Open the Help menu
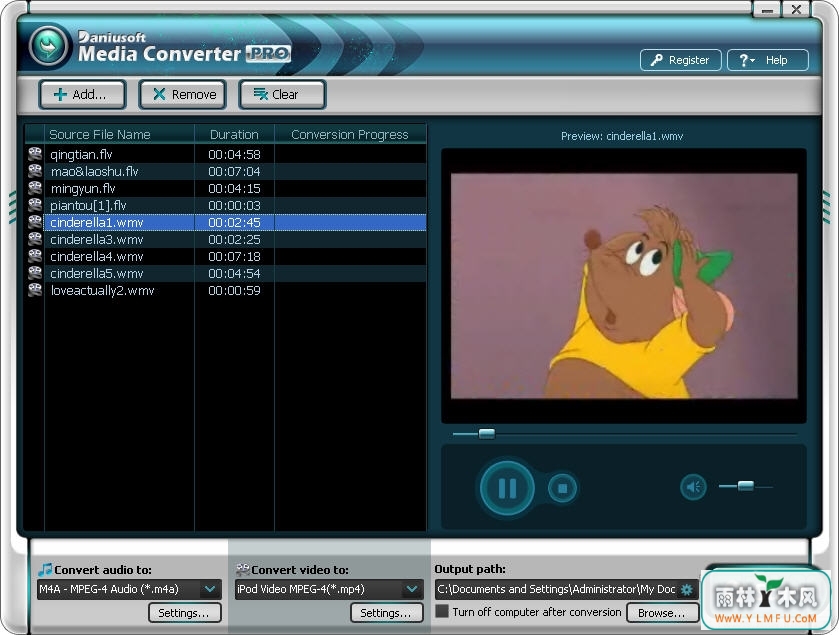Viewport: 839px width, 635px height. tap(767, 60)
